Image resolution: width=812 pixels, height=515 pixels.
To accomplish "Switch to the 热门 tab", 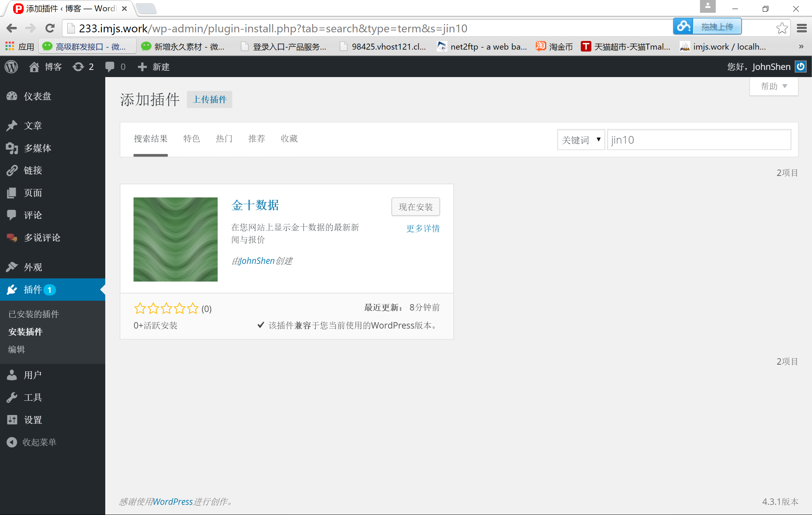I will [224, 139].
